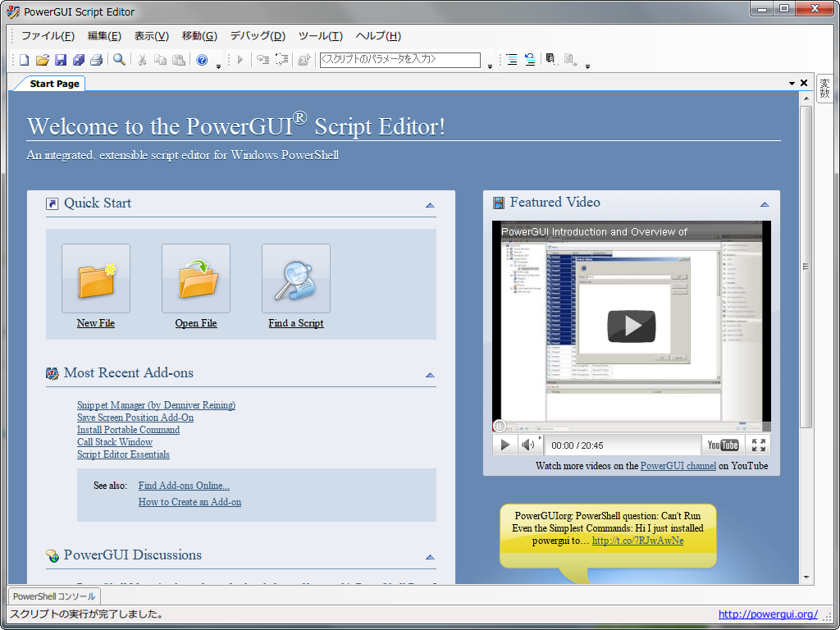The height and width of the screenshot is (630, 840).
Task: Click the Indent lines toolbar icon
Action: [512, 59]
